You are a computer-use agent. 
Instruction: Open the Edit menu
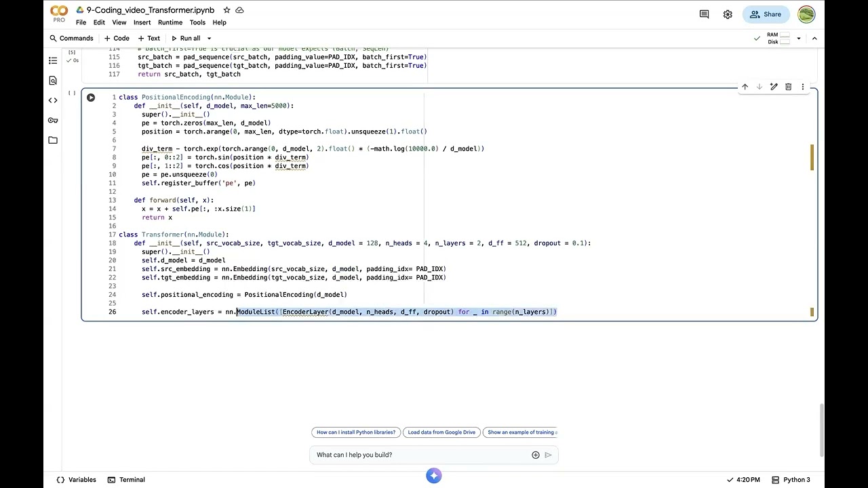click(x=99, y=22)
